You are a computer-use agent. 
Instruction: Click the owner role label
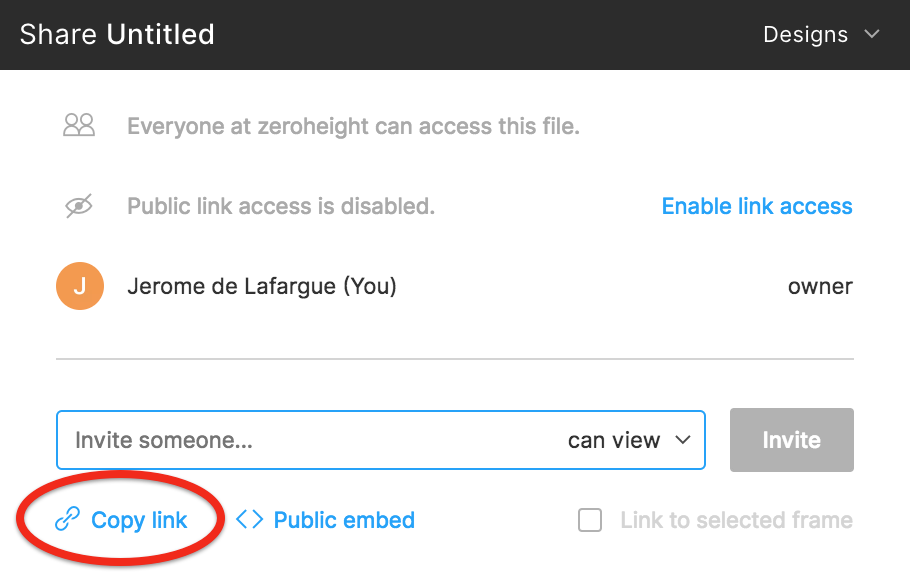point(820,287)
